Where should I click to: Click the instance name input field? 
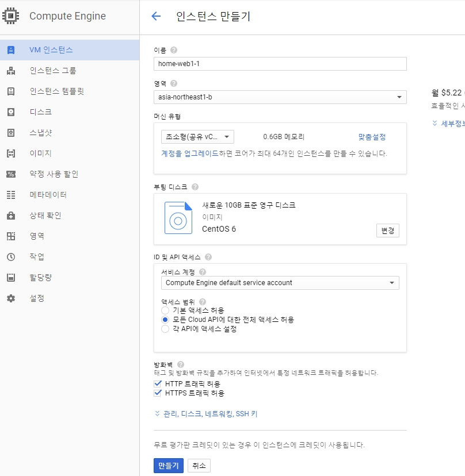pyautogui.click(x=280, y=64)
